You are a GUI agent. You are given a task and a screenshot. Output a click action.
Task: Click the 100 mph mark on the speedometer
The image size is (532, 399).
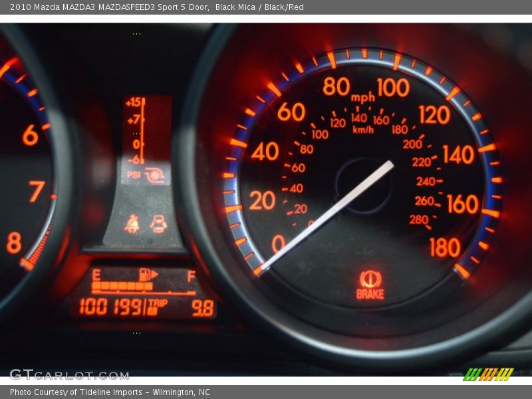click(x=393, y=87)
